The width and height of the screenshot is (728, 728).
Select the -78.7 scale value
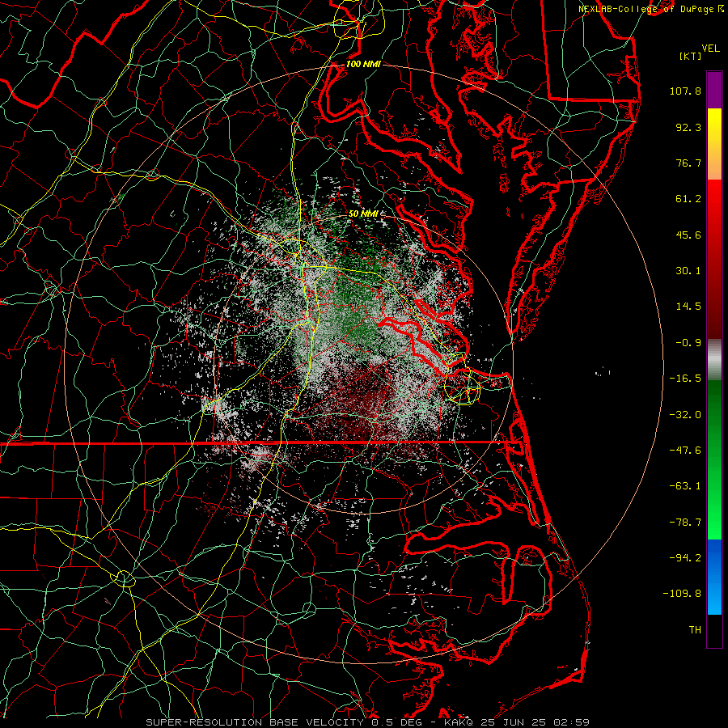[x=685, y=523]
